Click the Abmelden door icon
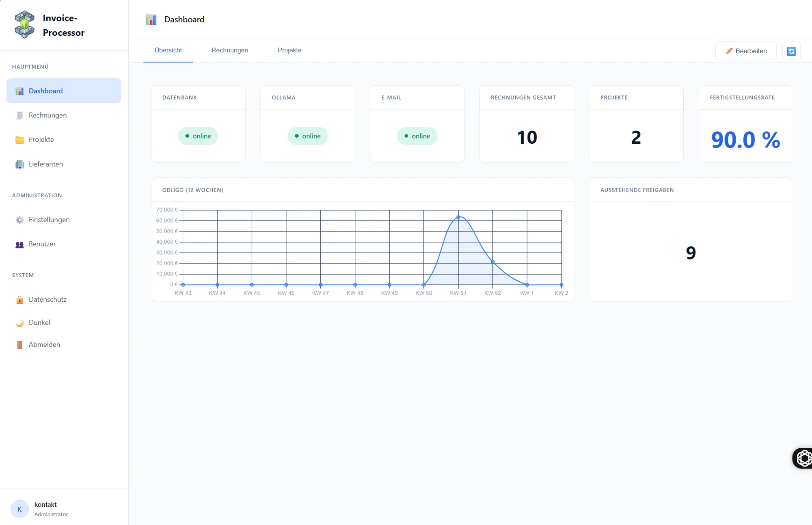This screenshot has width=812, height=525. click(x=19, y=344)
